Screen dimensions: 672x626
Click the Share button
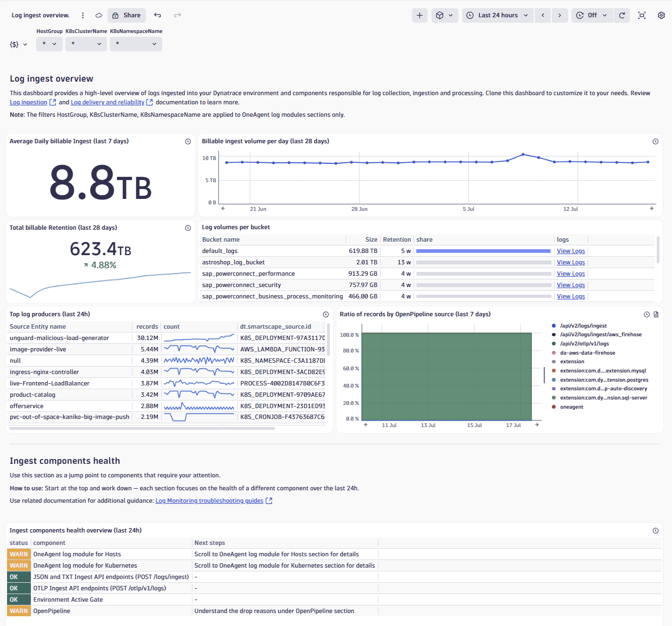[x=127, y=15]
